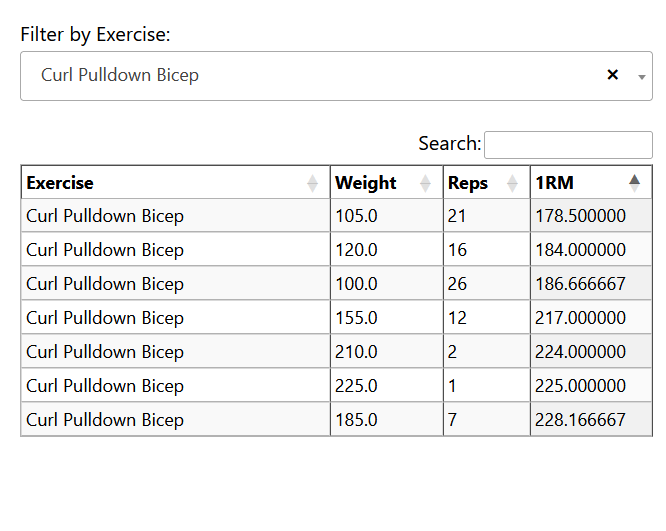Click the Reps column header label
This screenshot has width=666, height=531.
468,183
